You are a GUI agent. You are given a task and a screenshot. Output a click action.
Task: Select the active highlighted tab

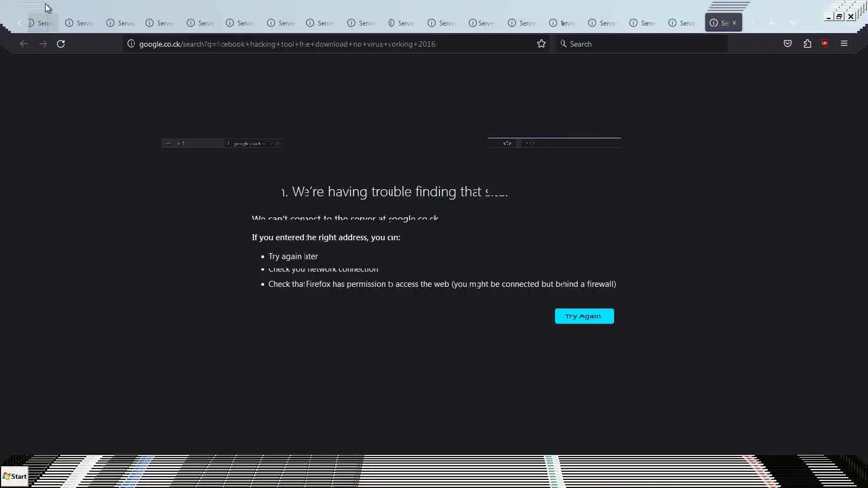(723, 23)
